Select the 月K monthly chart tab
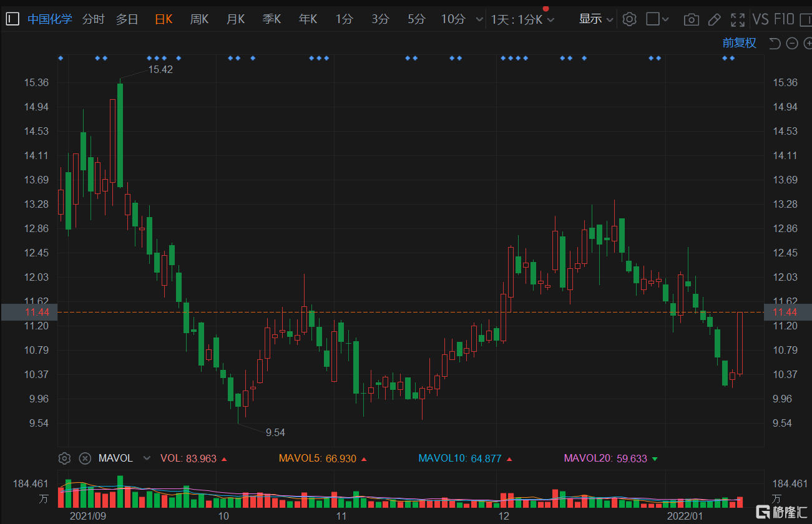The image size is (812, 524). click(235, 19)
